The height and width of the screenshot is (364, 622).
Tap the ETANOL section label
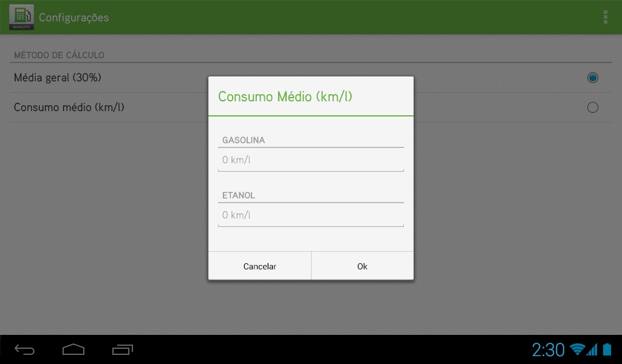coord(238,195)
